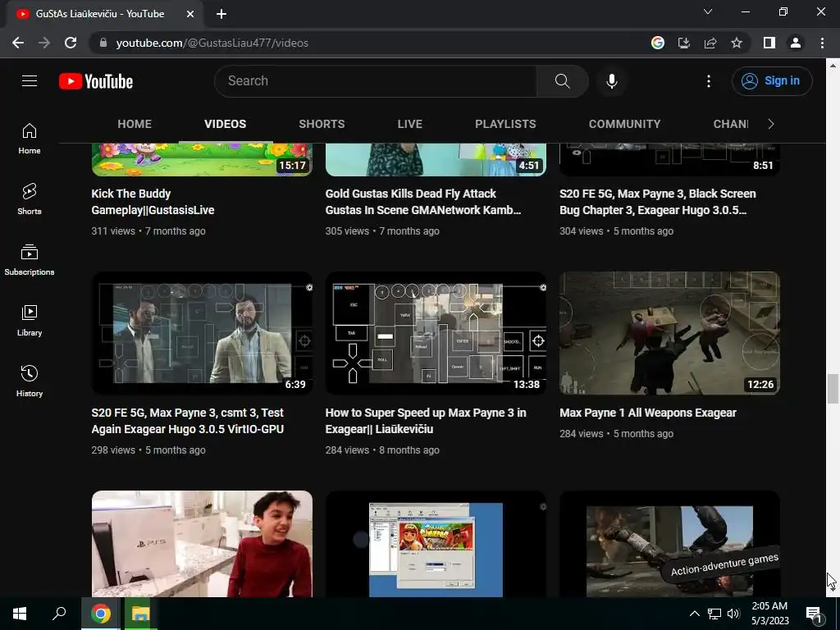
Task: Open Max Payne 1 All Weapons Exagear title
Action: pyautogui.click(x=648, y=413)
